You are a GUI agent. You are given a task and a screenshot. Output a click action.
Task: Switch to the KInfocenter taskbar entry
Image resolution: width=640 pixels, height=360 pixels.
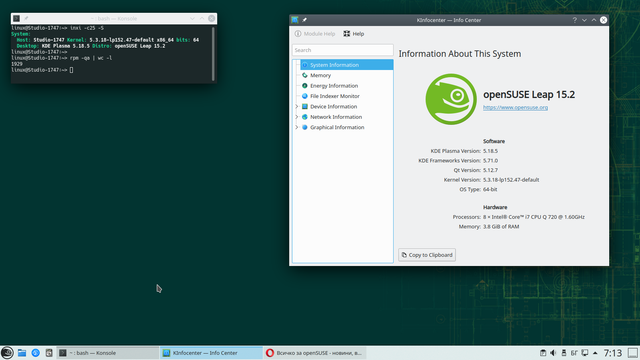pyautogui.click(x=211, y=353)
